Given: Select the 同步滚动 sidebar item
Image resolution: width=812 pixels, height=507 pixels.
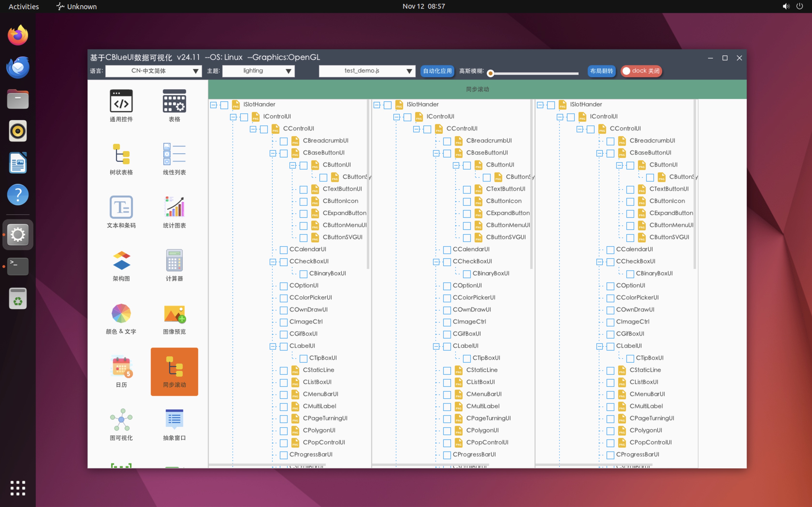Looking at the screenshot, I should 174,372.
